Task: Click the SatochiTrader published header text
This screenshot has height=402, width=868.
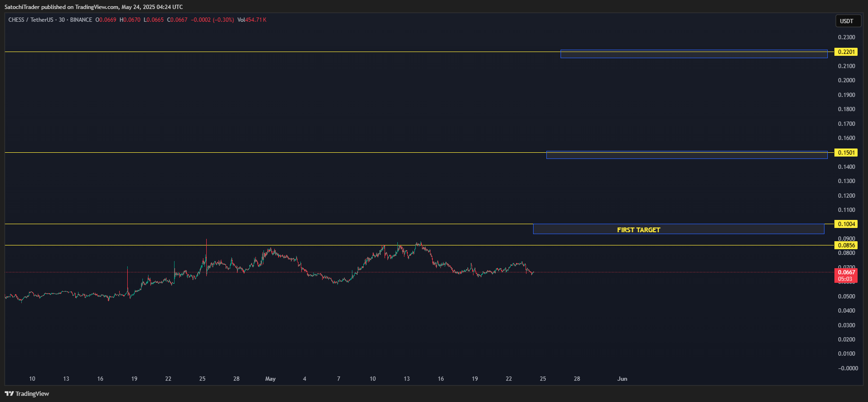Action: (94, 7)
